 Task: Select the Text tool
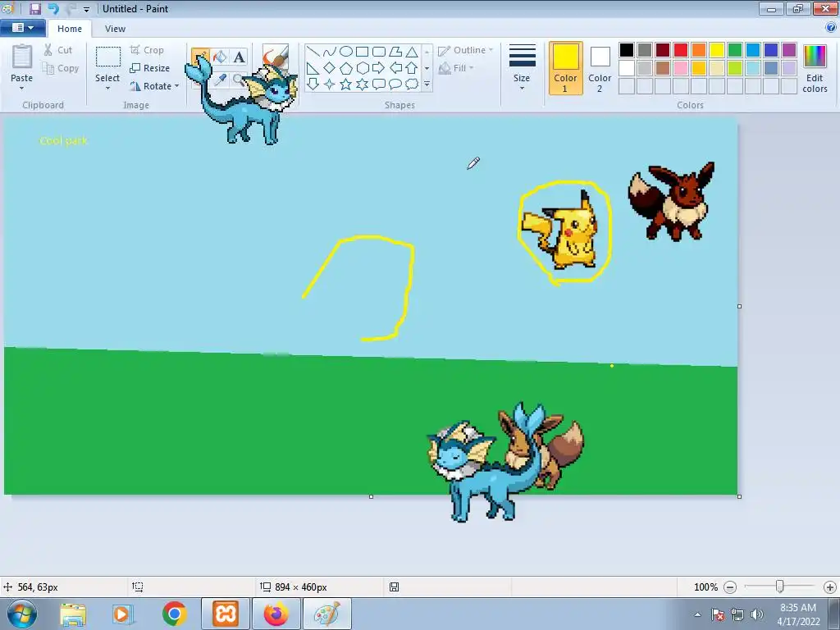point(239,57)
